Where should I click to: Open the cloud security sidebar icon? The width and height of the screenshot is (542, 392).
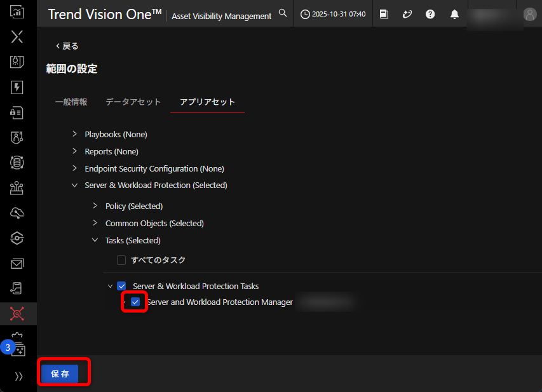(17, 213)
